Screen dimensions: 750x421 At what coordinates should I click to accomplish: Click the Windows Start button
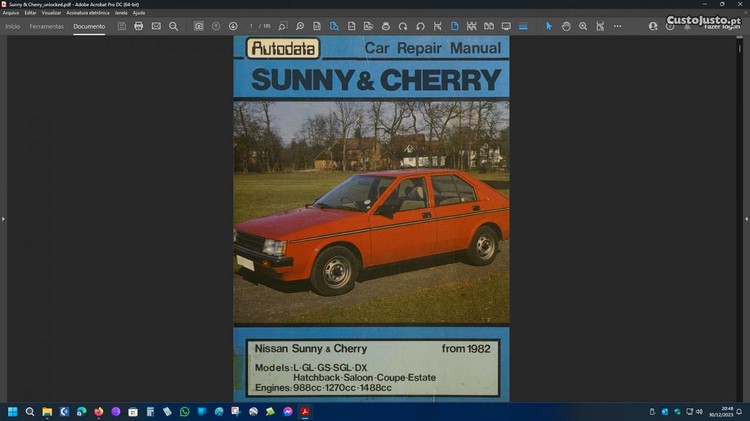[x=13, y=411]
